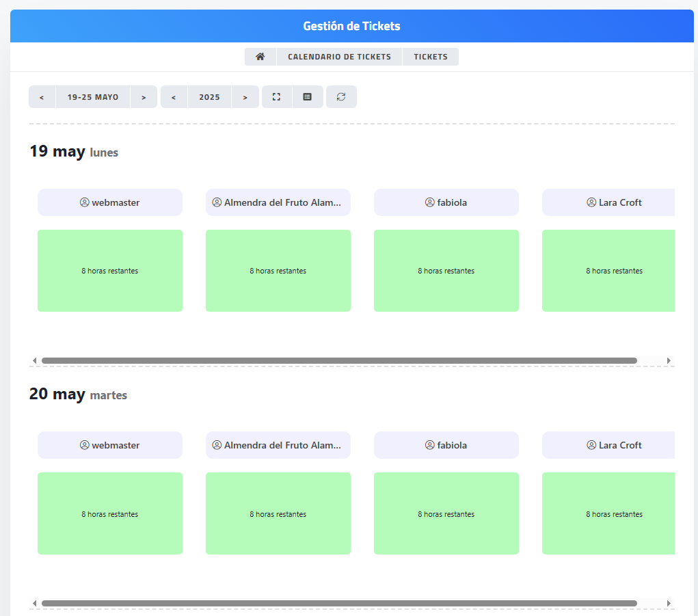698x616 pixels.
Task: Click Almendra del Fruto header on 20 May
Action: click(x=278, y=445)
